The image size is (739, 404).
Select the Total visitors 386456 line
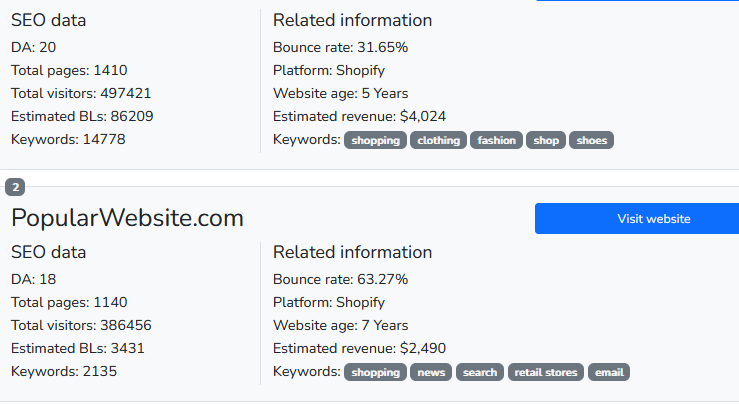click(81, 325)
